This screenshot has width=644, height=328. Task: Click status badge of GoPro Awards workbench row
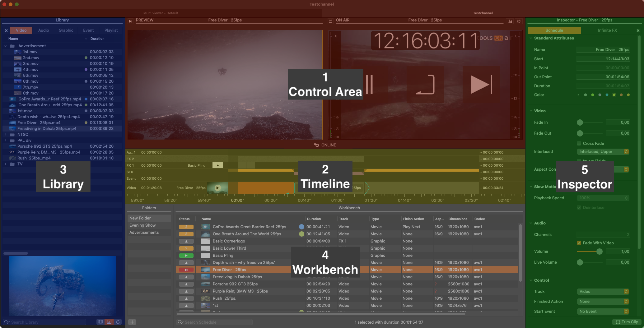[x=186, y=227]
